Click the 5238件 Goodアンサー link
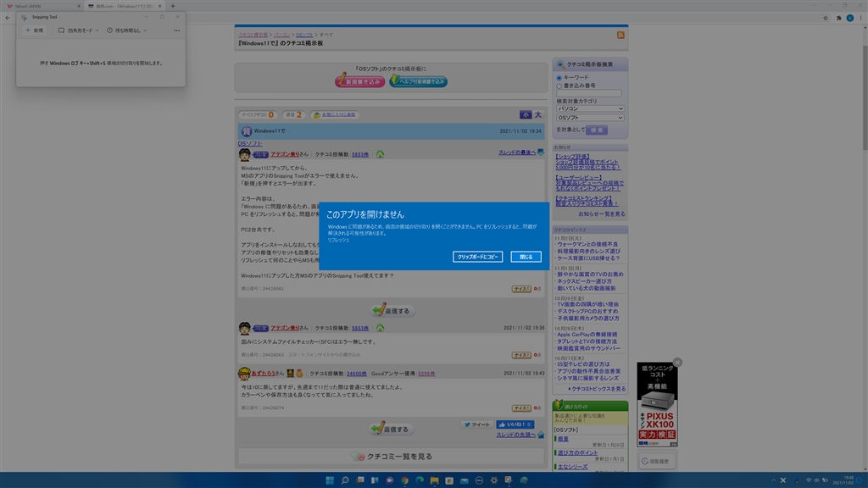The height and width of the screenshot is (488, 868). [426, 374]
